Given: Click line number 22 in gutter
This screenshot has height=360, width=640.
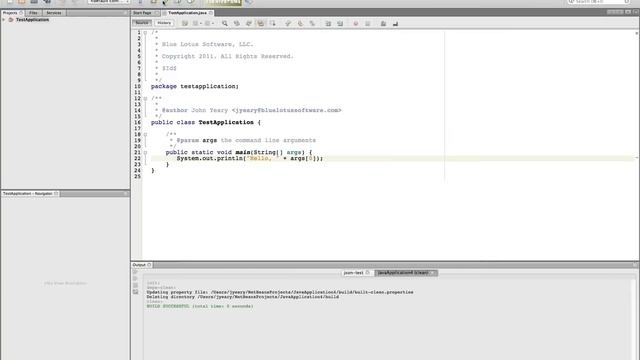Looking at the screenshot, I should pos(137,158).
